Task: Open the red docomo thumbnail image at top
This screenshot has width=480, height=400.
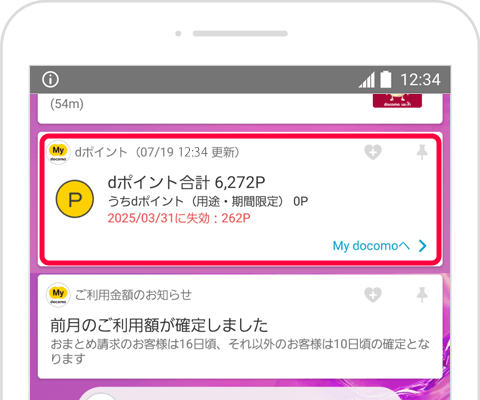Action: (397, 101)
